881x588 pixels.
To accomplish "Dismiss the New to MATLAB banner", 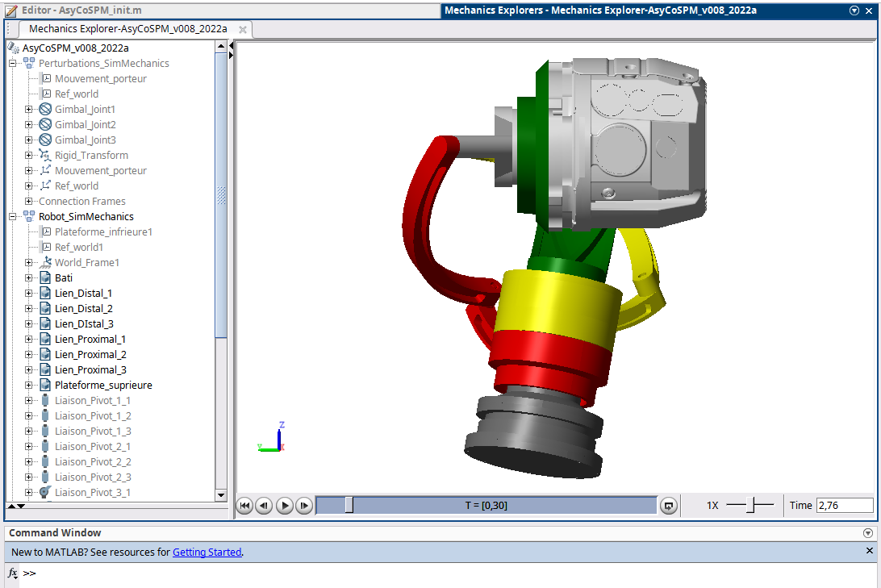I will (869, 551).
